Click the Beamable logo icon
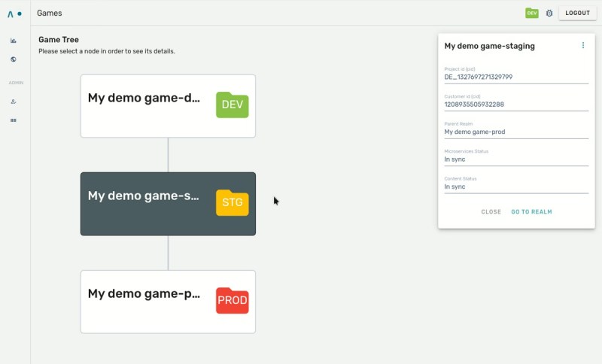Image resolution: width=602 pixels, height=364 pixels. [14, 14]
